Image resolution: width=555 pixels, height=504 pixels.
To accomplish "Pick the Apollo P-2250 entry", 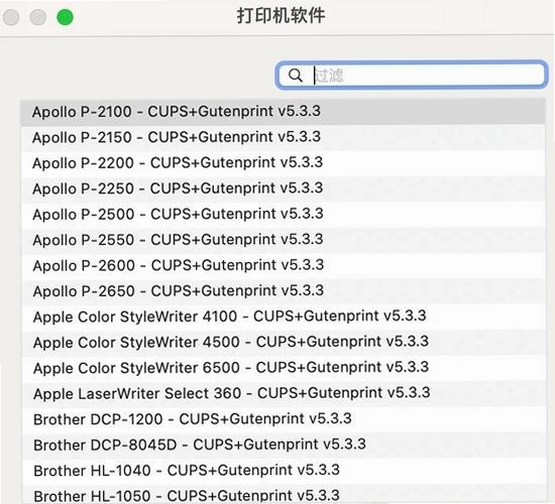I will coord(283,188).
